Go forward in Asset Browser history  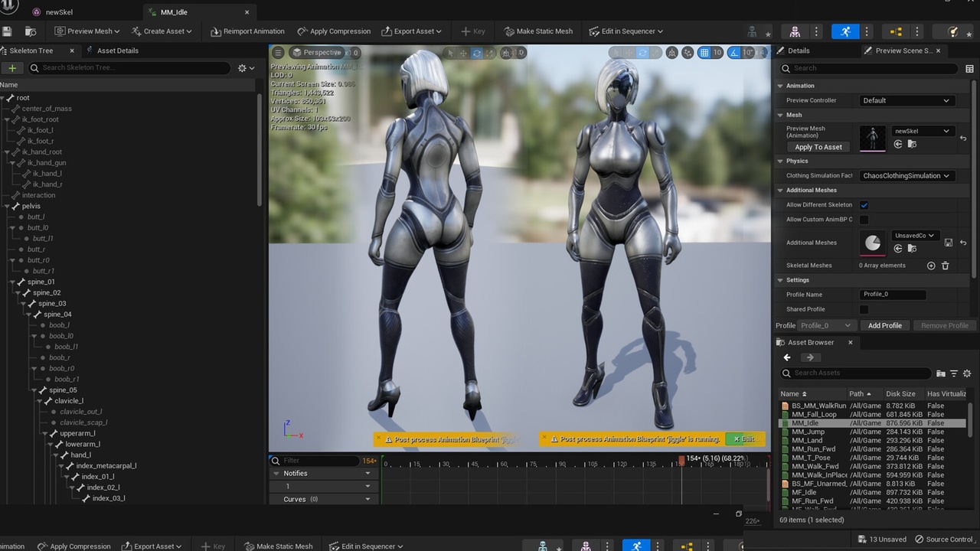(x=809, y=357)
